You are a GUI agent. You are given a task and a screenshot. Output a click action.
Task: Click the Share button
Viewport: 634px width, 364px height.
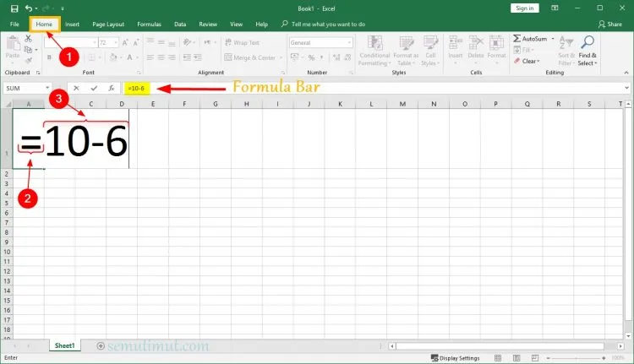point(610,24)
